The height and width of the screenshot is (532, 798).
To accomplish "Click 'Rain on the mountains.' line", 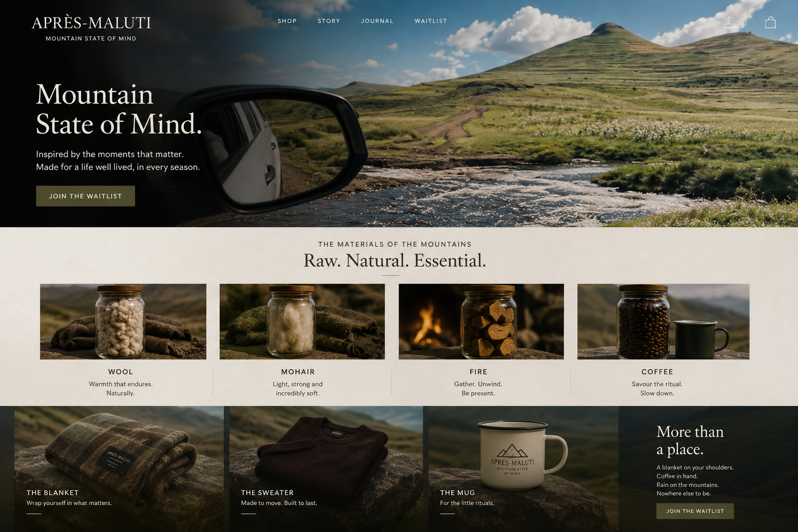I will click(x=687, y=485).
